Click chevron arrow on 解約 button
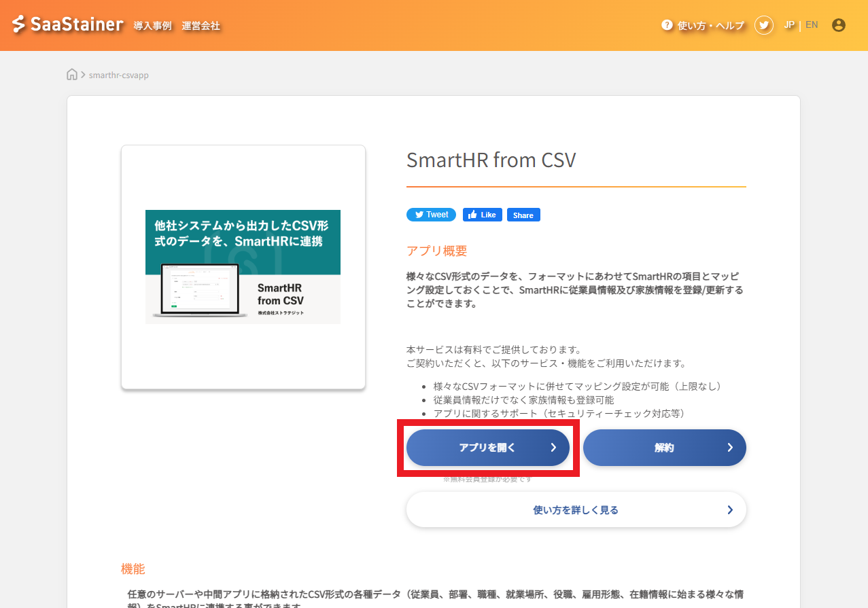Image resolution: width=868 pixels, height=608 pixels. point(730,448)
